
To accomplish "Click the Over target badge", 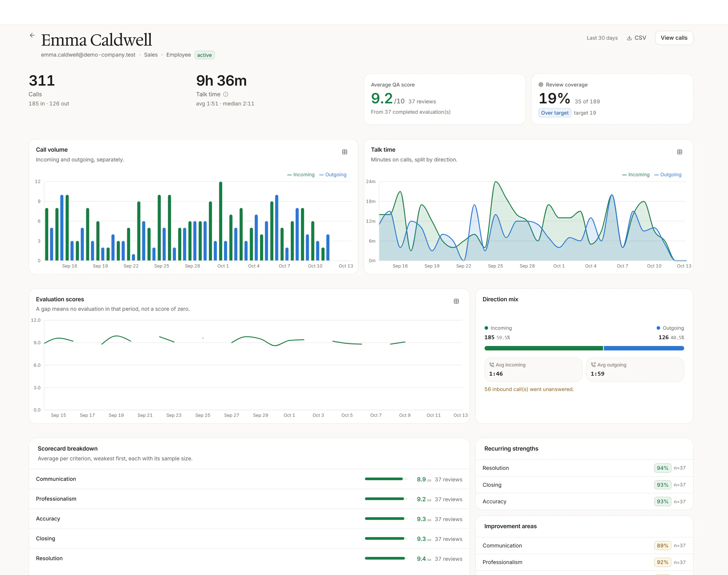I will (x=555, y=113).
